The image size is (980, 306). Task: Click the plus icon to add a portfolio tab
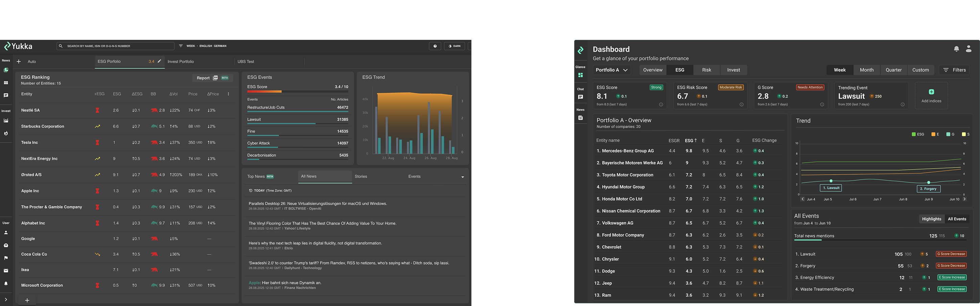tap(19, 61)
